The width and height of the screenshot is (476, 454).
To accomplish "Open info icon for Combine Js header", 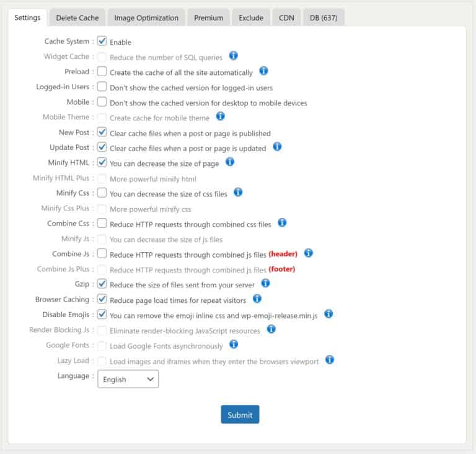I will 309,253.
